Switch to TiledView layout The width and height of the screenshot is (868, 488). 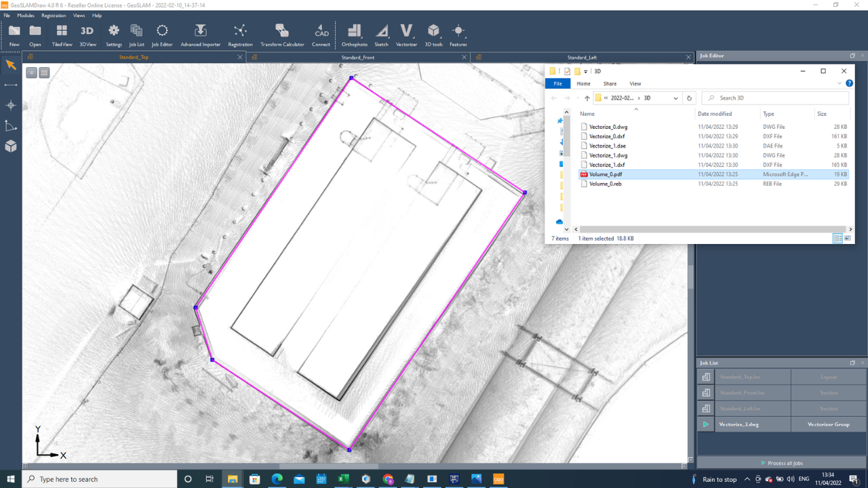62,35
